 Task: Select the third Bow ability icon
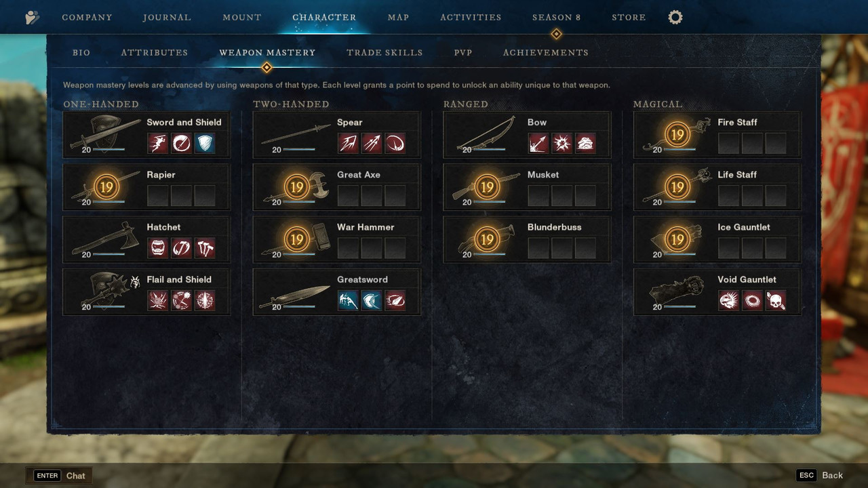click(585, 144)
